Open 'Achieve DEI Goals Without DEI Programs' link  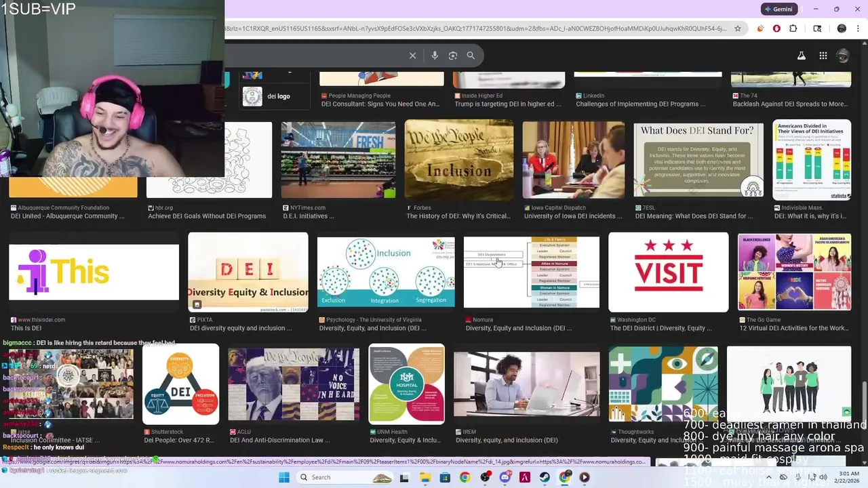(207, 216)
